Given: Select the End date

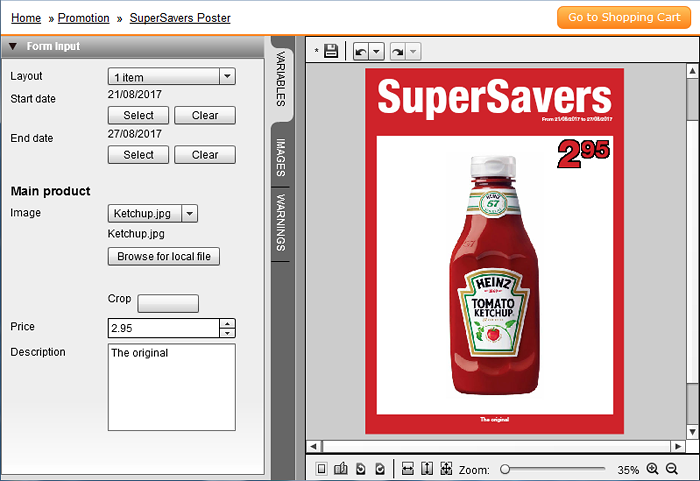Looking at the screenshot, I should tap(138, 155).
